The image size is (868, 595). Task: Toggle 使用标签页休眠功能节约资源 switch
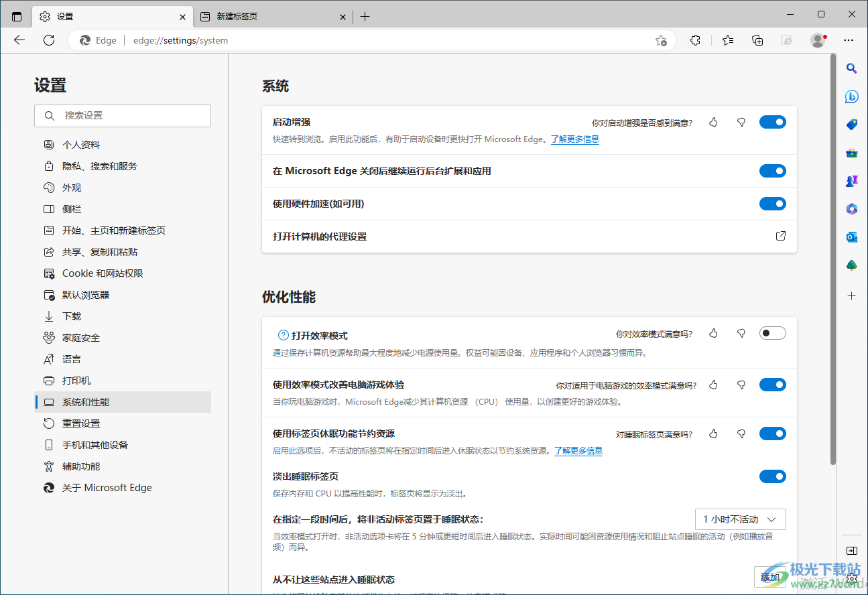click(x=772, y=434)
